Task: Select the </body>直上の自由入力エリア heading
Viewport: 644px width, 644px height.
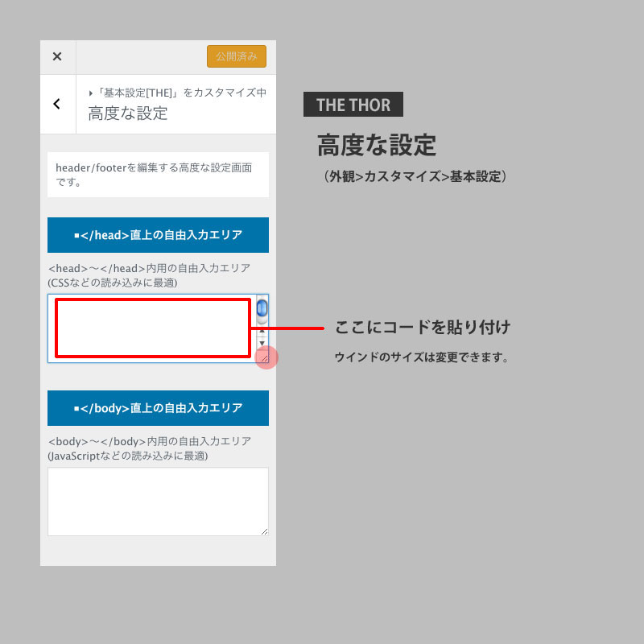Action: 158,408
